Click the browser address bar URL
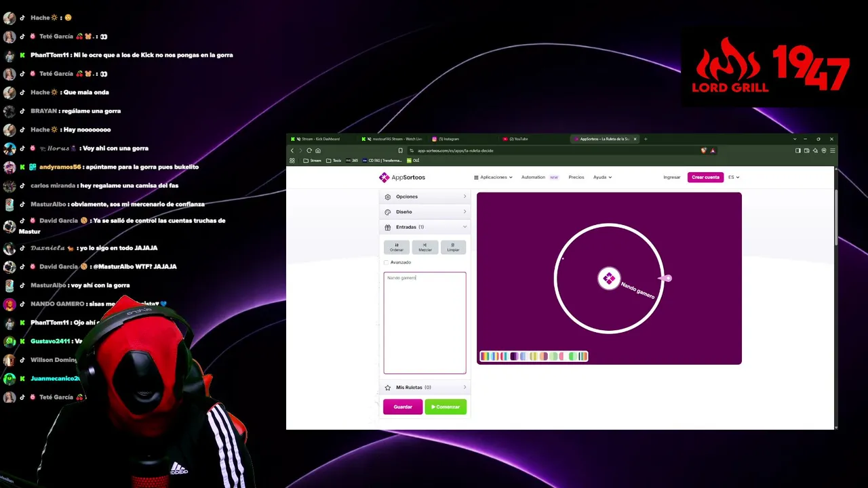The width and height of the screenshot is (868, 488). pyautogui.click(x=455, y=150)
